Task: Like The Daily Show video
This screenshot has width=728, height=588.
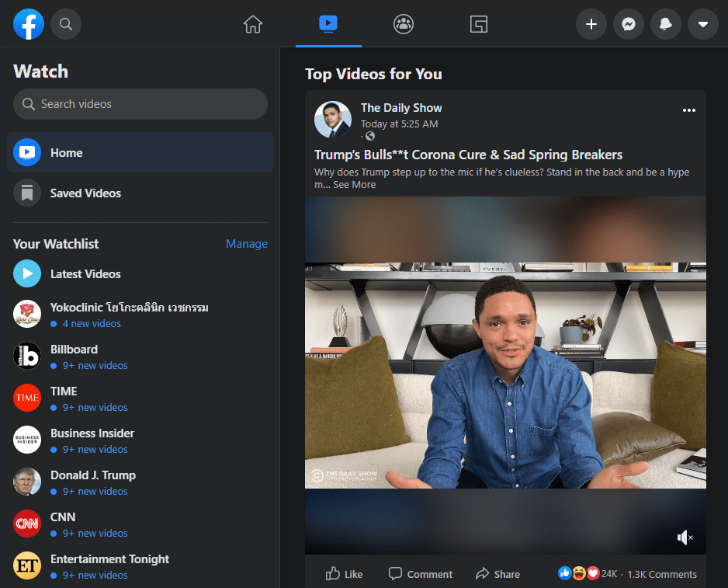Action: pyautogui.click(x=344, y=574)
